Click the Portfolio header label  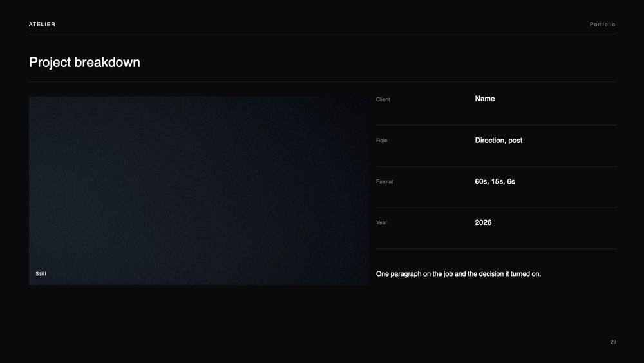click(603, 25)
